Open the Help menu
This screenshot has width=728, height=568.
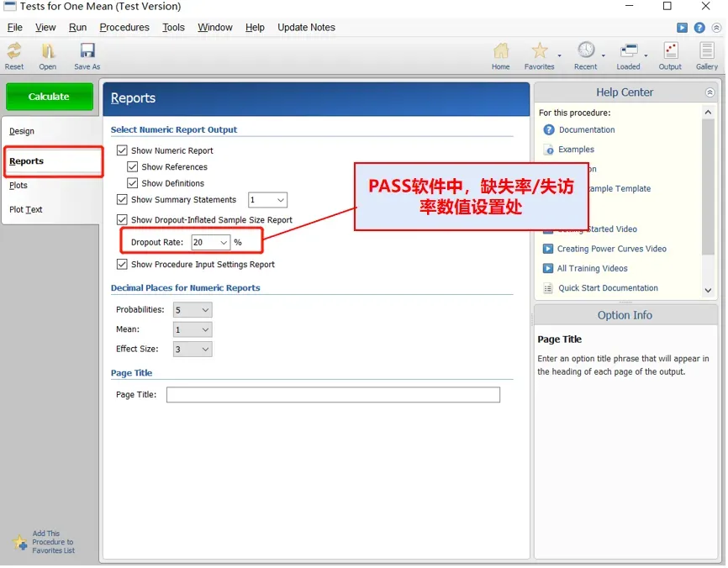click(256, 28)
